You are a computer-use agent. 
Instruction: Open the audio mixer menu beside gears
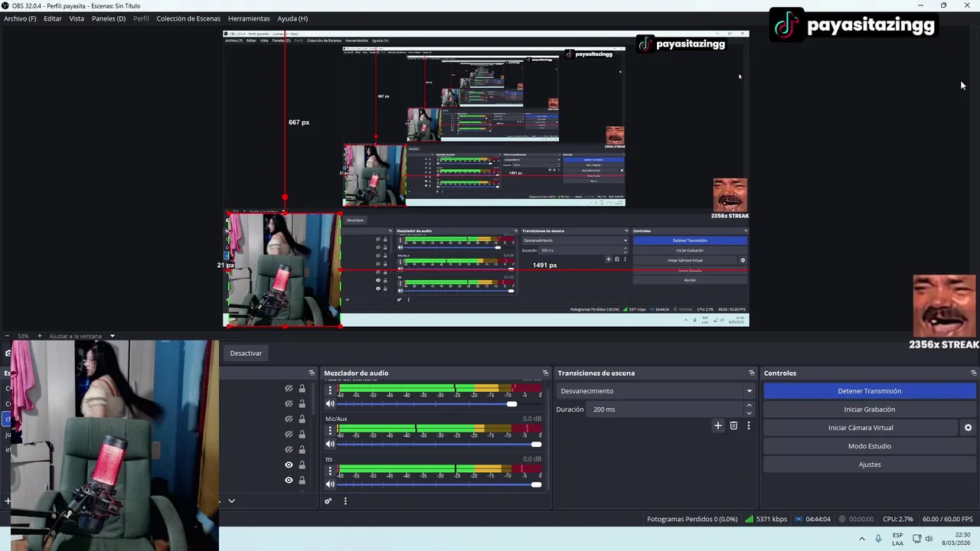(x=345, y=501)
